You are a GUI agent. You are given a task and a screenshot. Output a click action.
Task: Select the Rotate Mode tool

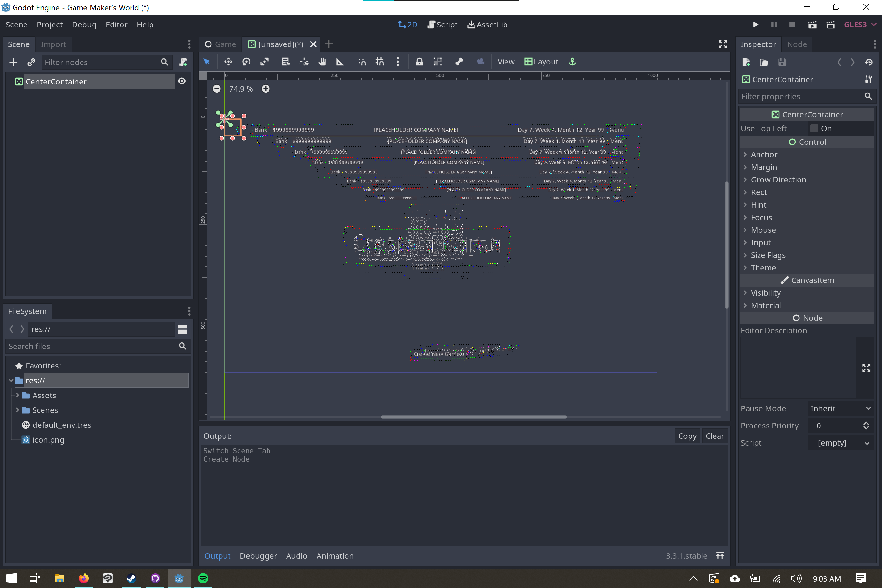pos(246,62)
